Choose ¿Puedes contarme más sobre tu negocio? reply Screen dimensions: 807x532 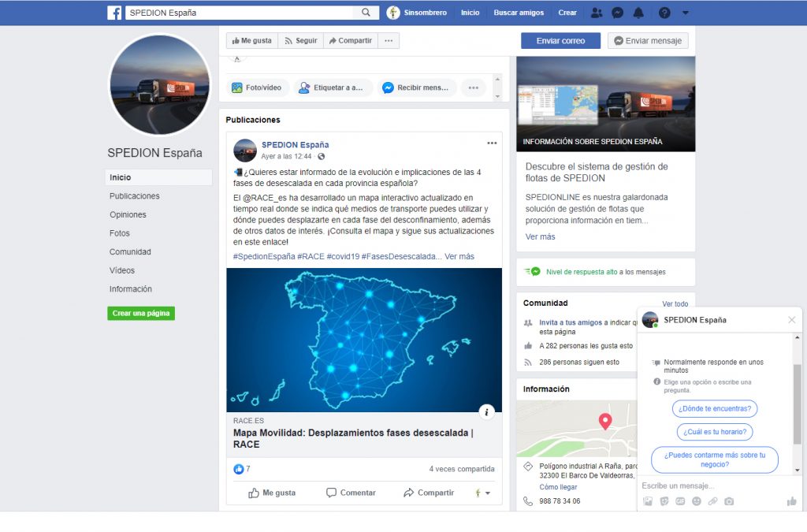coord(714,459)
